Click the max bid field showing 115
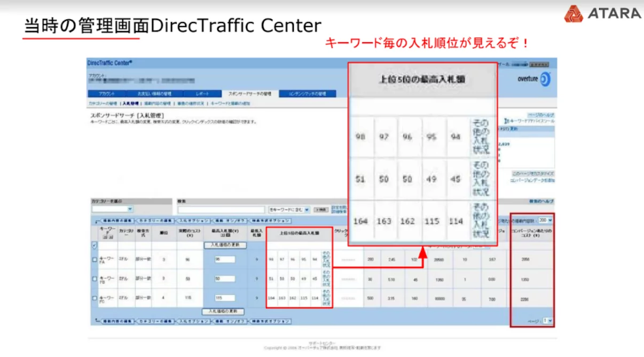644x357 pixels. coord(225,298)
